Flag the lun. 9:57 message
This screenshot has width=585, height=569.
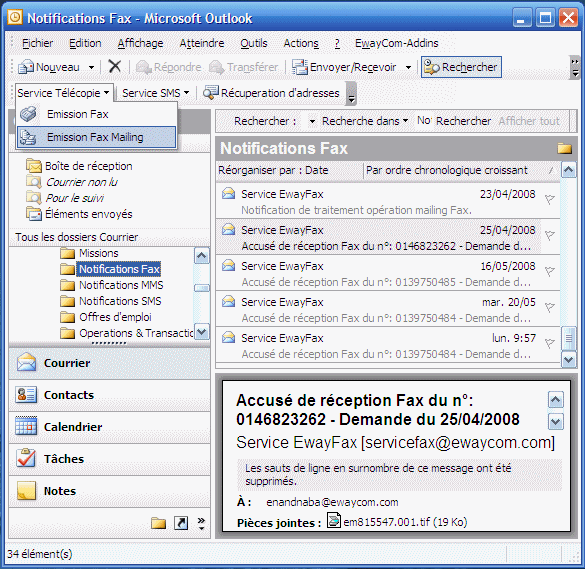[549, 343]
